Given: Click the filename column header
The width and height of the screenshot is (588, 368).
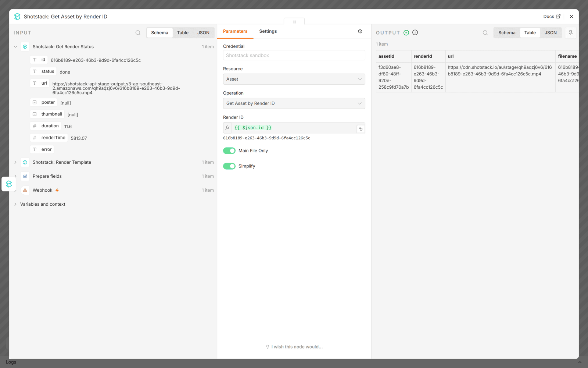Looking at the screenshot, I should tap(567, 56).
